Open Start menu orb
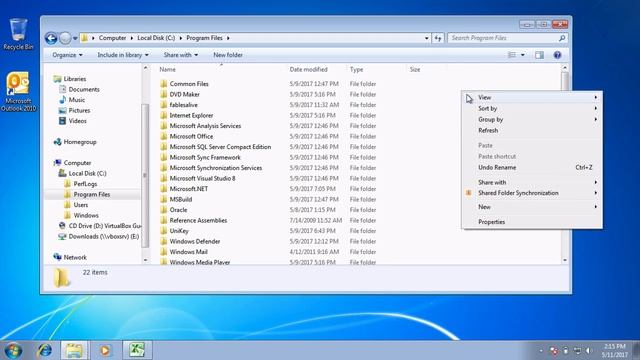The height and width of the screenshot is (360, 640). pos(13,350)
